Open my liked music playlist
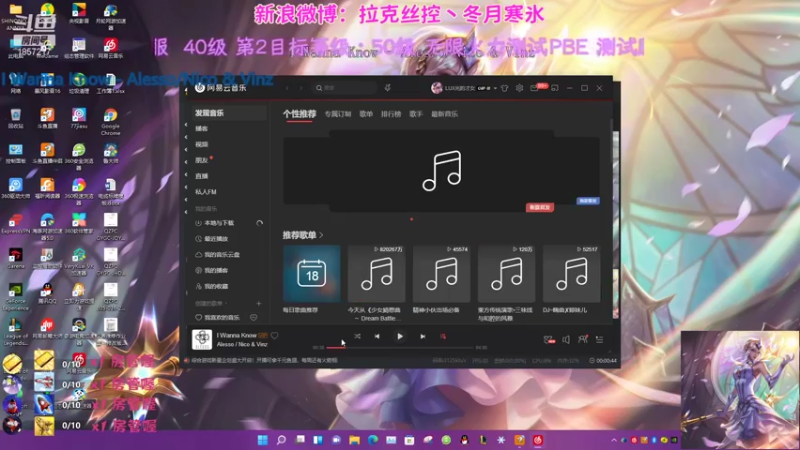This screenshot has height=450, width=800. (x=219, y=317)
